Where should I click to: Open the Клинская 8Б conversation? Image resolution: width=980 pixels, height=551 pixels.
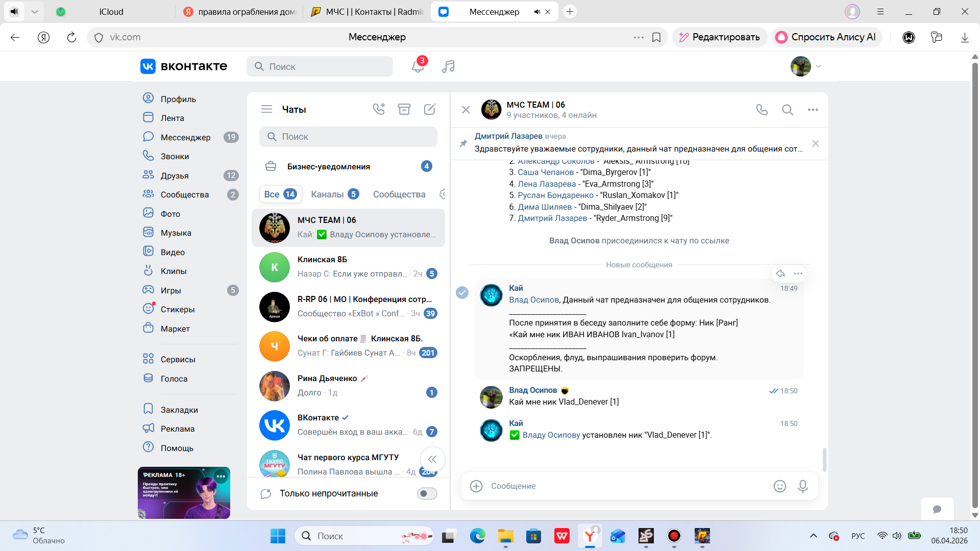tap(348, 267)
